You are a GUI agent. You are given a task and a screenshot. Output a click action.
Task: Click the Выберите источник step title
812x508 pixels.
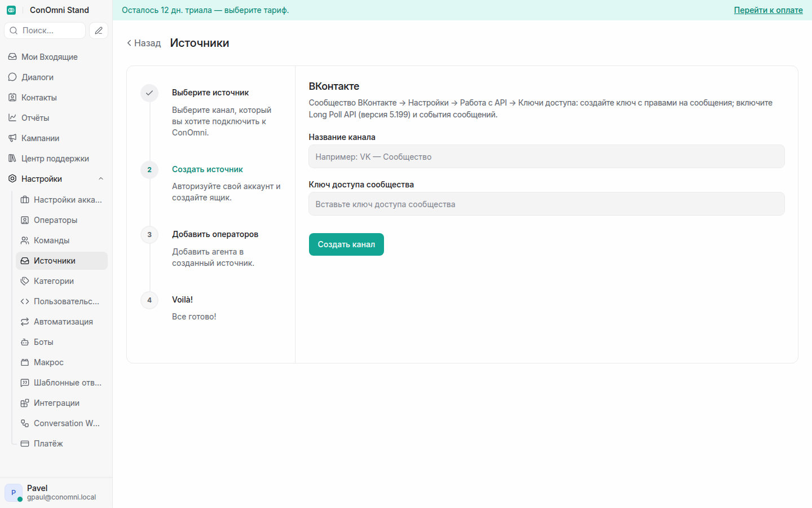[210, 93]
